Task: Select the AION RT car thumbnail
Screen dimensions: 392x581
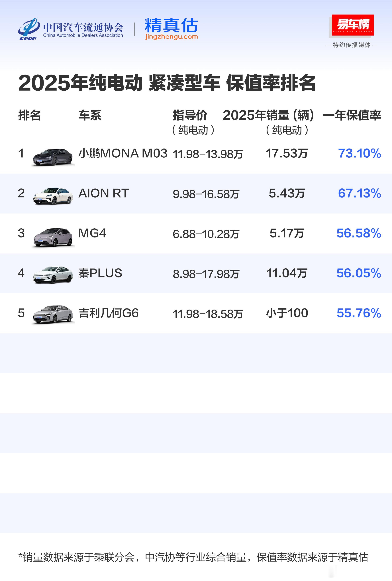Action: click(53, 196)
